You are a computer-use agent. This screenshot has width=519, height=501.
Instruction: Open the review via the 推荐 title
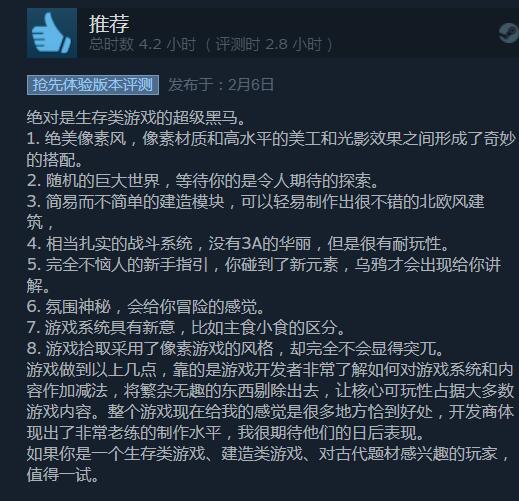[109, 24]
